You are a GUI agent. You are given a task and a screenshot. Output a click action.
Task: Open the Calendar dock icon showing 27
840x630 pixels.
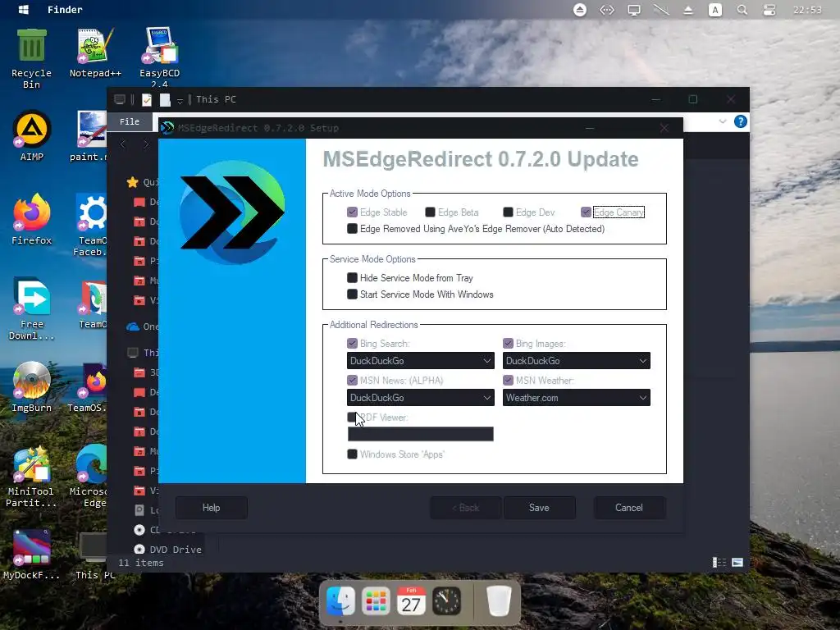(x=411, y=601)
